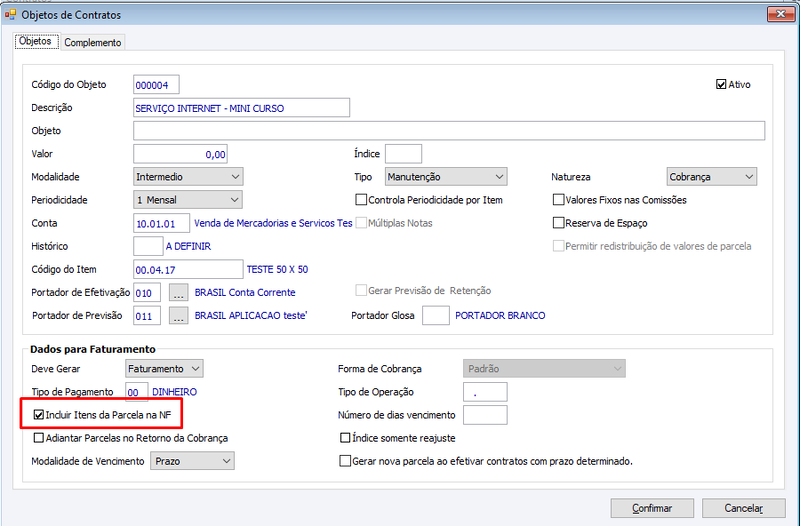Screen dimensions: 800x526
Task: Click the Gerar Previsão de Retenção checkbox
Action: pyautogui.click(x=361, y=290)
